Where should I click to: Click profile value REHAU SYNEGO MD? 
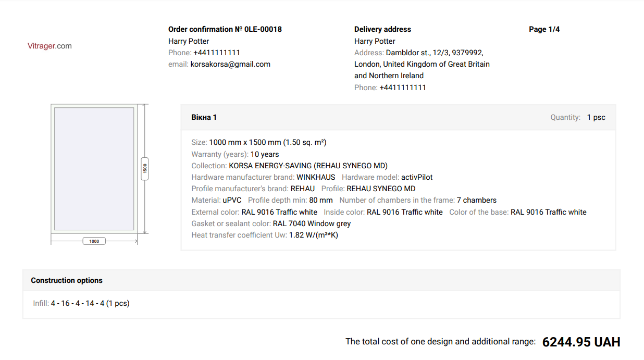click(381, 189)
